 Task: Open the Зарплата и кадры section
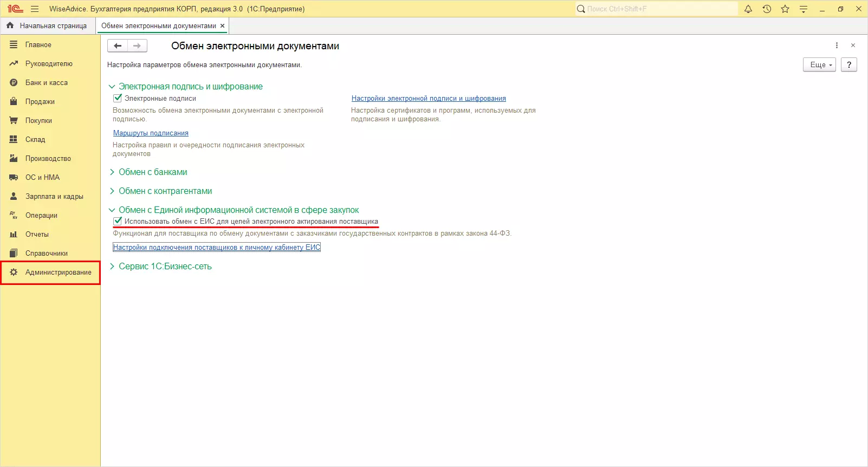click(50, 196)
